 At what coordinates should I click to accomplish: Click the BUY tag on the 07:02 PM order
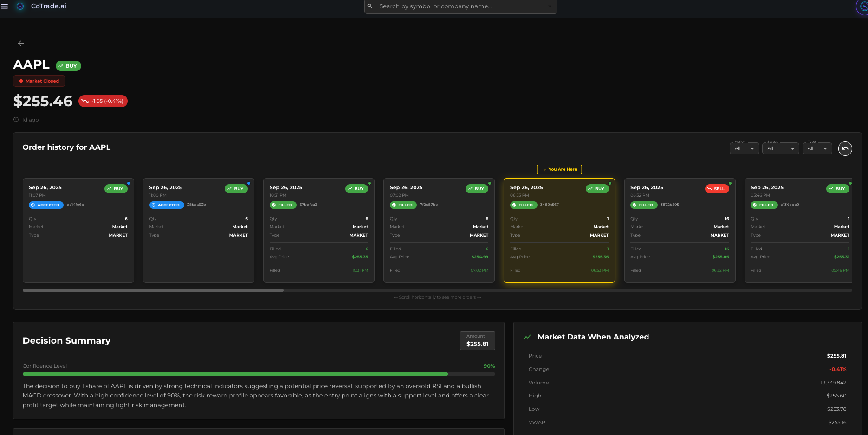pos(477,189)
